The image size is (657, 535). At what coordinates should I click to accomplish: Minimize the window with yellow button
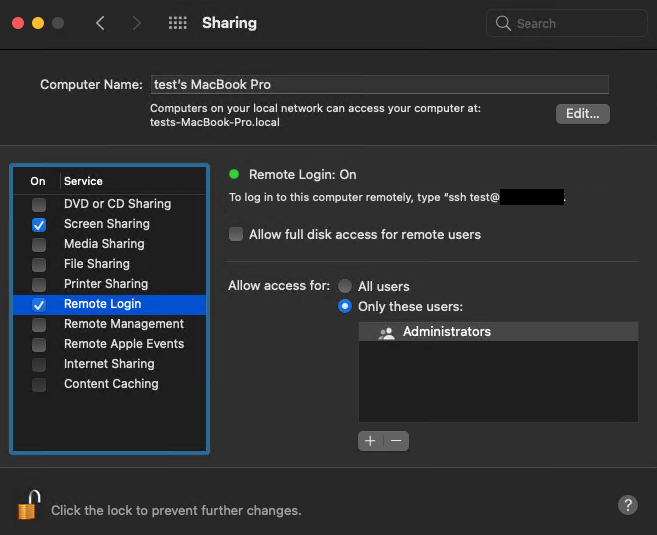coord(38,23)
